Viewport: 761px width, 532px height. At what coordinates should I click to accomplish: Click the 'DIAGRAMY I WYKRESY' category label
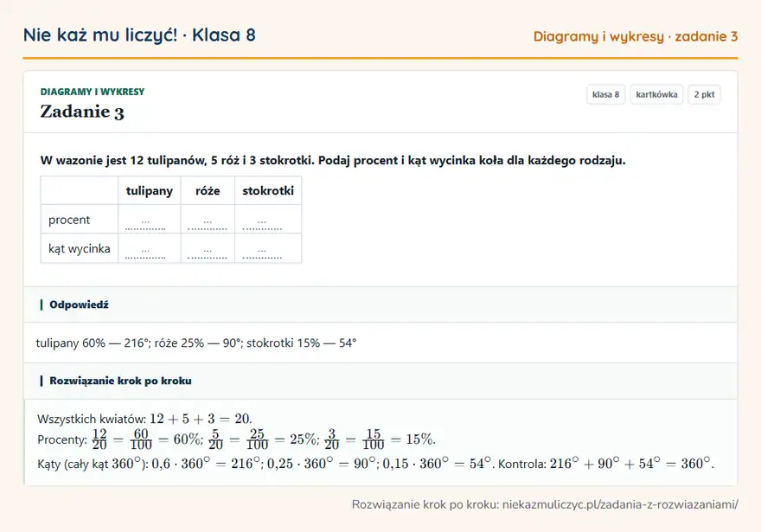click(x=93, y=92)
